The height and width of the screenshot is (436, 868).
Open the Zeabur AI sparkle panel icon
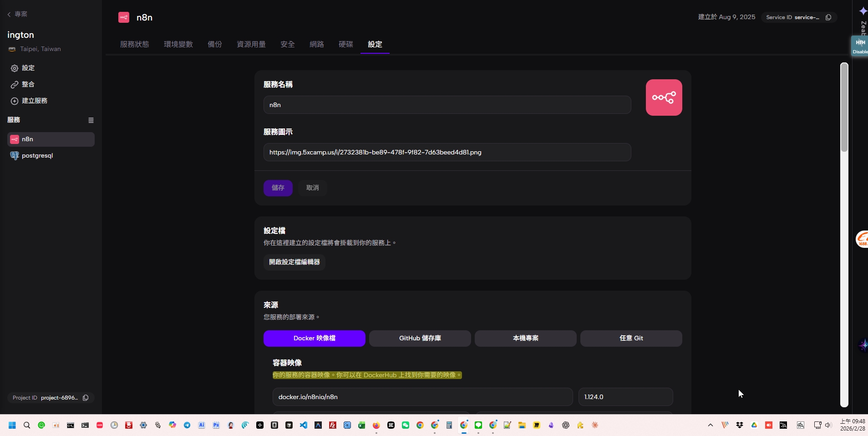[863, 10]
